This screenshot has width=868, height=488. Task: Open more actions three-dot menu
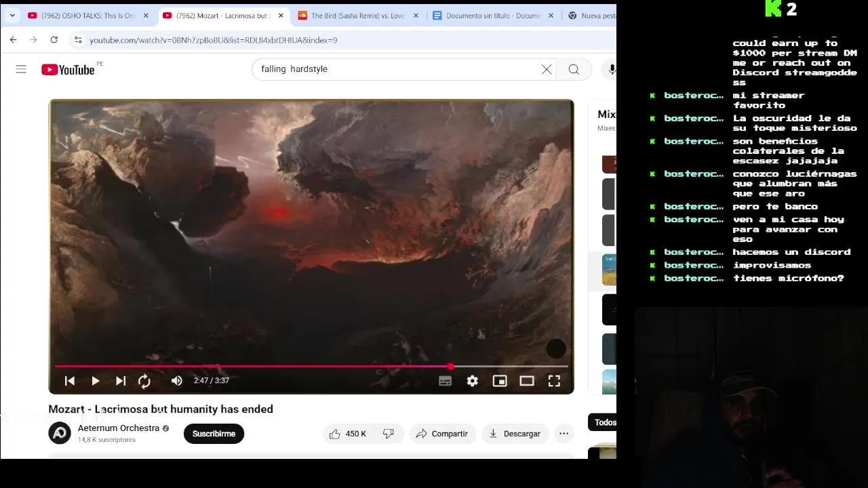[x=564, y=434]
